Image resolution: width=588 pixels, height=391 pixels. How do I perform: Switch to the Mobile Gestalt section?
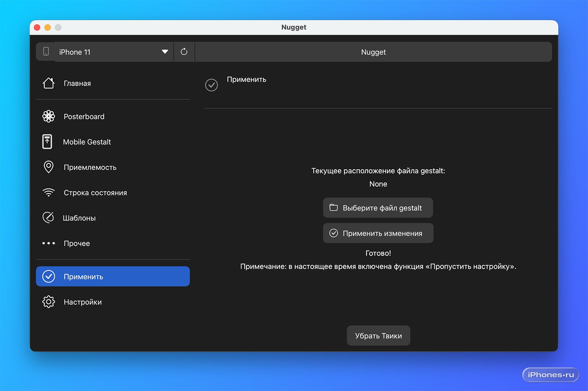(113, 142)
